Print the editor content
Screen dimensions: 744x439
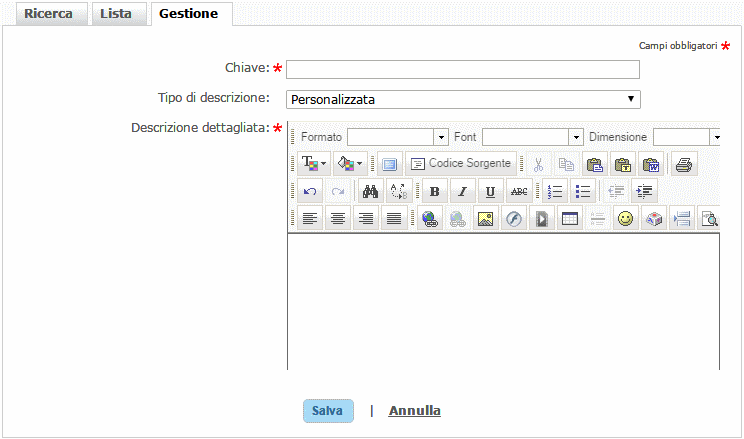coord(684,164)
